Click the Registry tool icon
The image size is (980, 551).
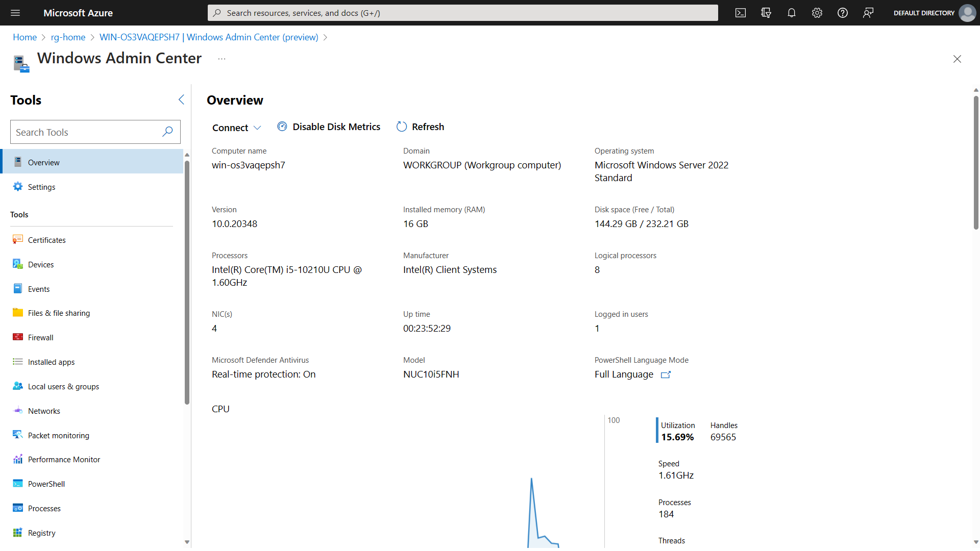click(18, 533)
